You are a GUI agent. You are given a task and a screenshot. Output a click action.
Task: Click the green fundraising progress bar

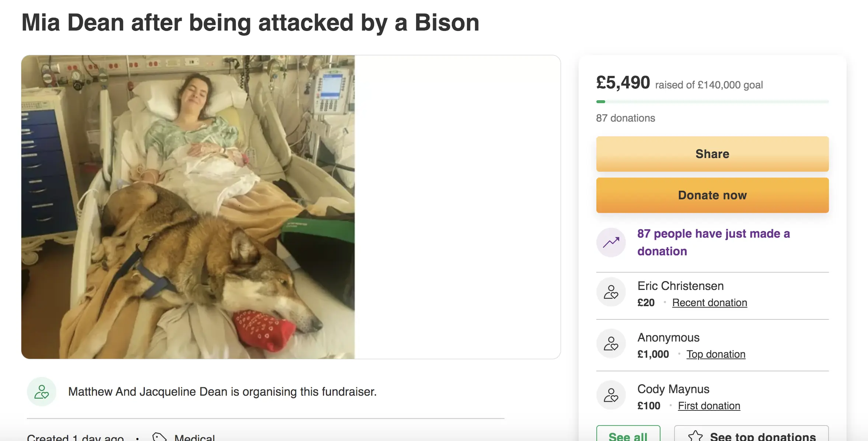(712, 102)
